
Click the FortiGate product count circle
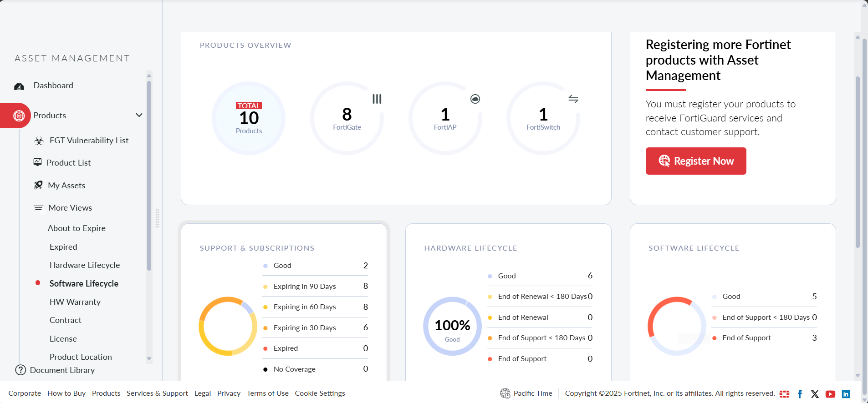(347, 118)
